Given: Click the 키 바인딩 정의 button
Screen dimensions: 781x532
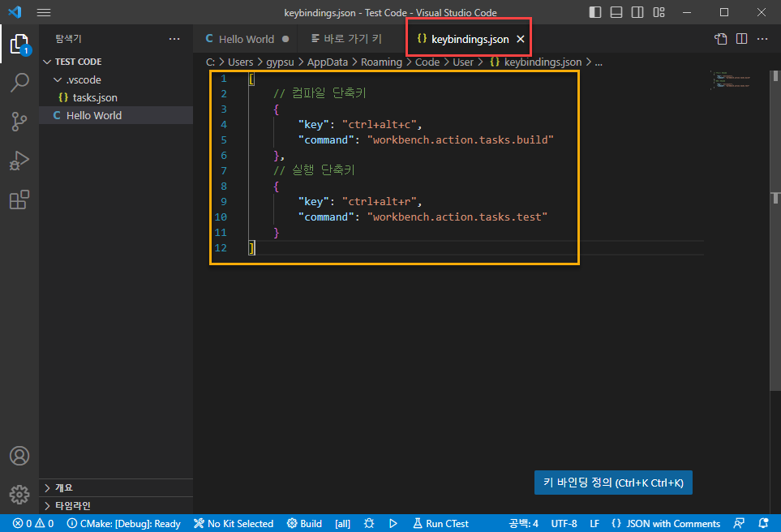Looking at the screenshot, I should click(x=613, y=483).
